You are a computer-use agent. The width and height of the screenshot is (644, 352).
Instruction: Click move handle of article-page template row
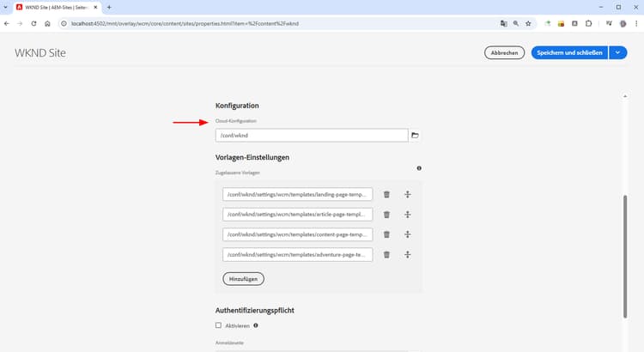407,215
